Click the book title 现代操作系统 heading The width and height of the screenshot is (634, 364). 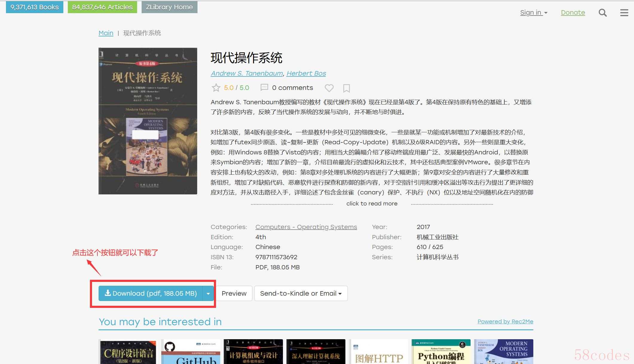point(246,58)
